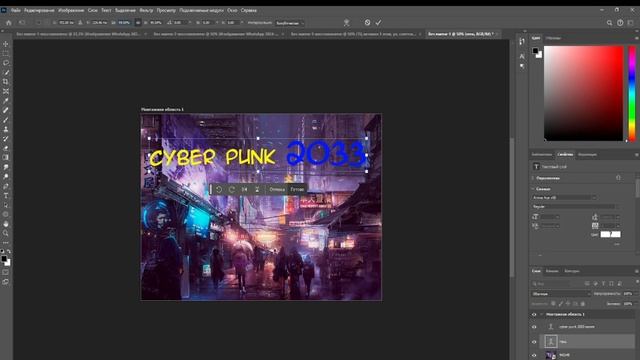Select the Eyedropper tool
Image resolution: width=640 pixels, height=360 pixels.
point(6,101)
